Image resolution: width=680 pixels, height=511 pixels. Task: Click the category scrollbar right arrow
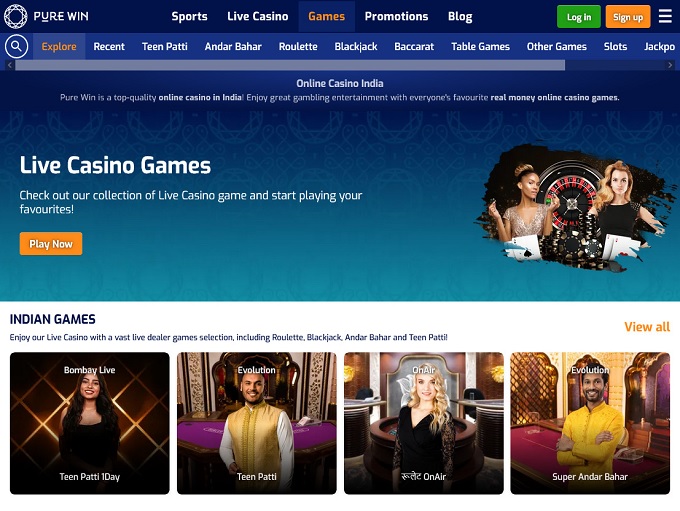click(670, 65)
